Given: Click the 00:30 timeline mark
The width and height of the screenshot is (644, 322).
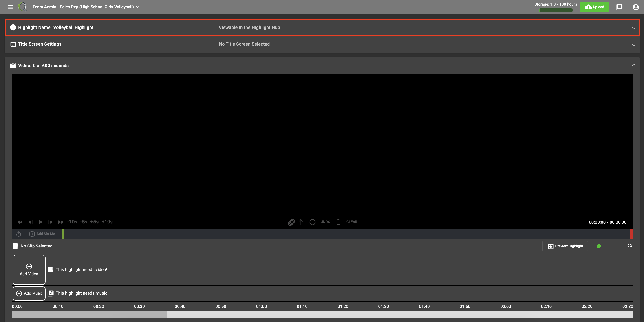Looking at the screenshot, I should coord(139,306).
